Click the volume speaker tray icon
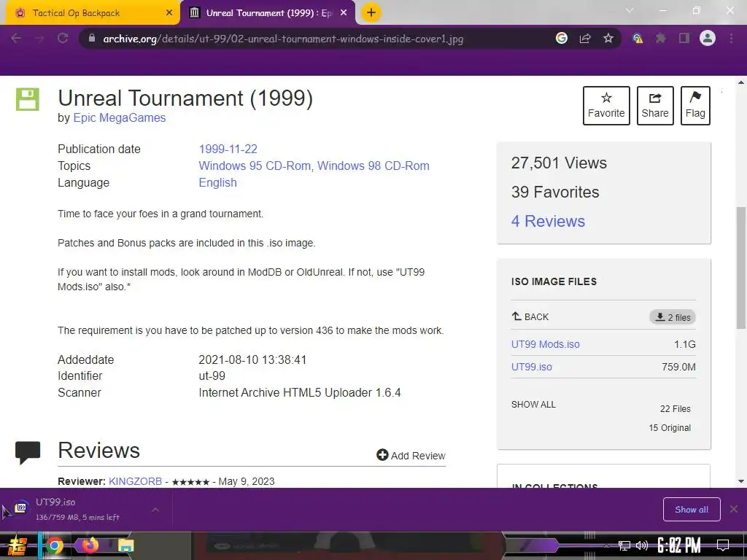This screenshot has width=747, height=560. click(x=642, y=545)
